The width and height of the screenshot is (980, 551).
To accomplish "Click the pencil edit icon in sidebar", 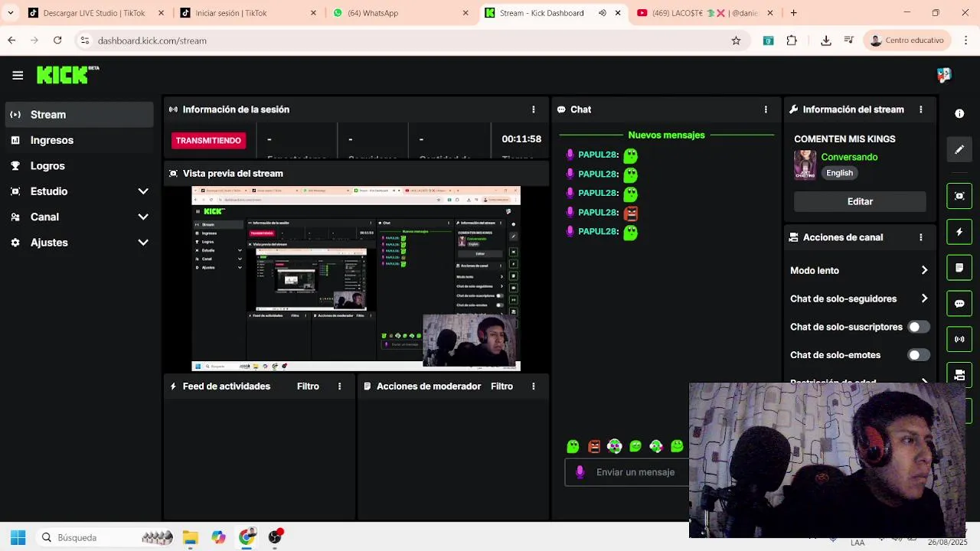I will click(x=959, y=150).
